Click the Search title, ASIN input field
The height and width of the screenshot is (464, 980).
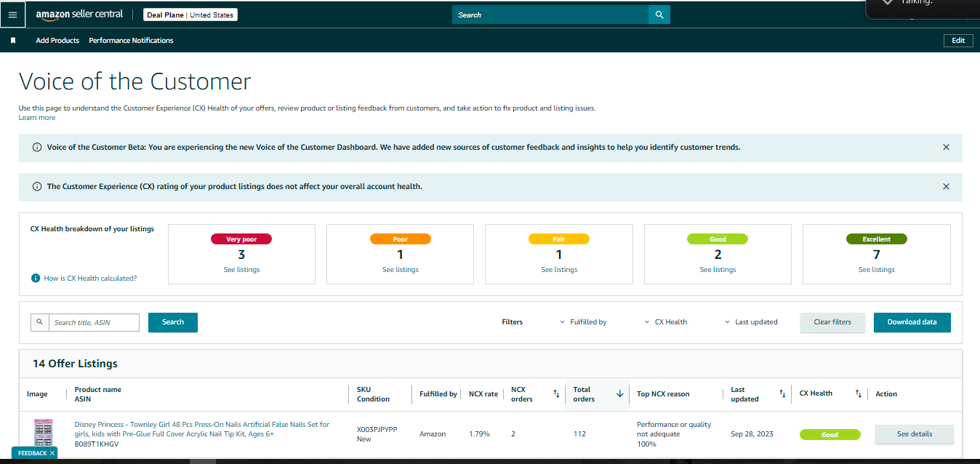click(x=94, y=322)
